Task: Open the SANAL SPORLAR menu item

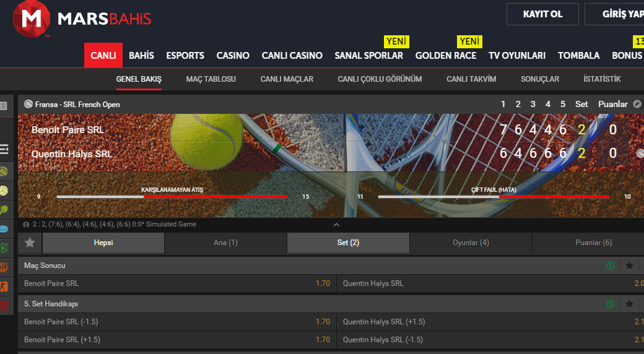Action: pyautogui.click(x=369, y=56)
